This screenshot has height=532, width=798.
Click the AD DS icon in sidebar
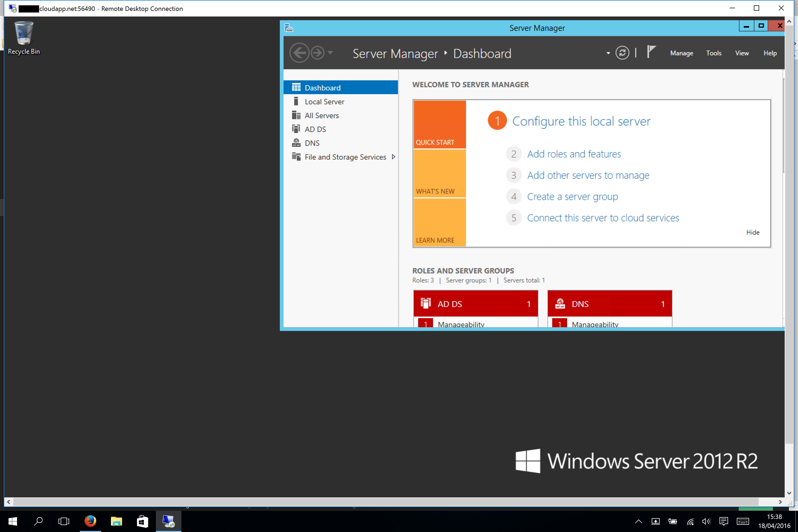(296, 129)
